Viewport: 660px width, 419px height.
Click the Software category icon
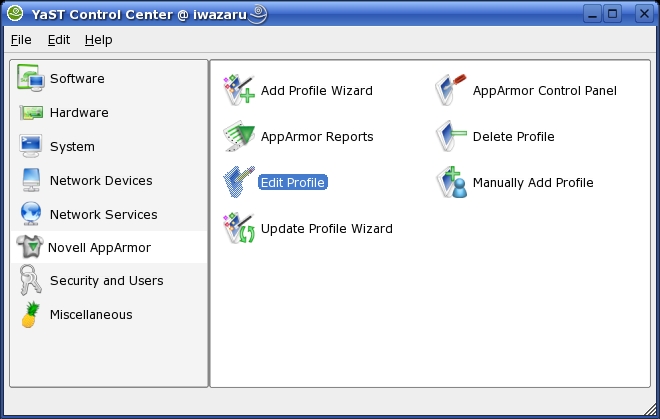pyautogui.click(x=31, y=79)
